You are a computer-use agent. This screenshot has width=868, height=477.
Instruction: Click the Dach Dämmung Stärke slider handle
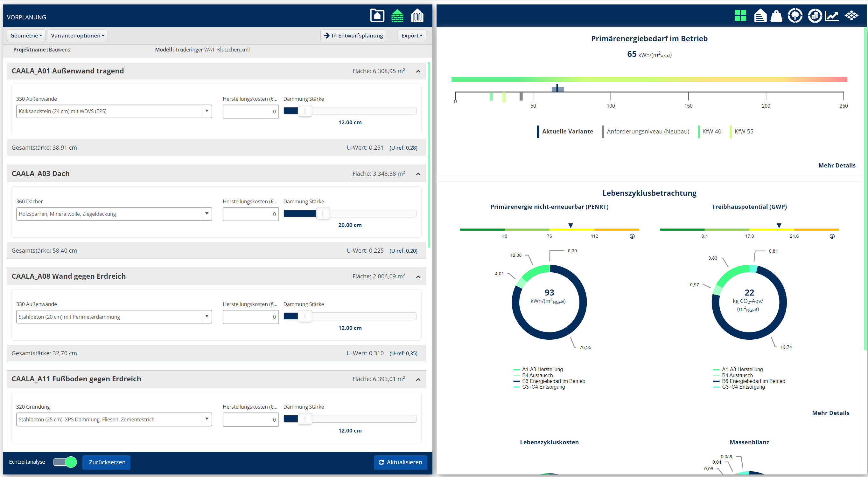point(323,214)
